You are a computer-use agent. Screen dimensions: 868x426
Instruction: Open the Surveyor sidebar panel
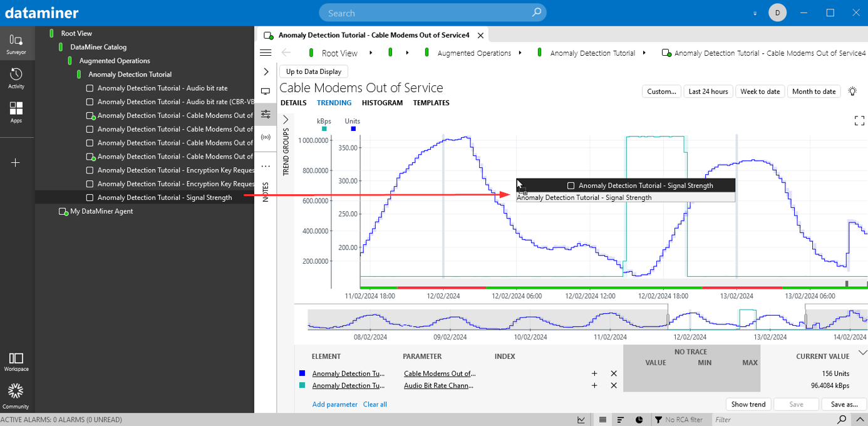click(16, 44)
